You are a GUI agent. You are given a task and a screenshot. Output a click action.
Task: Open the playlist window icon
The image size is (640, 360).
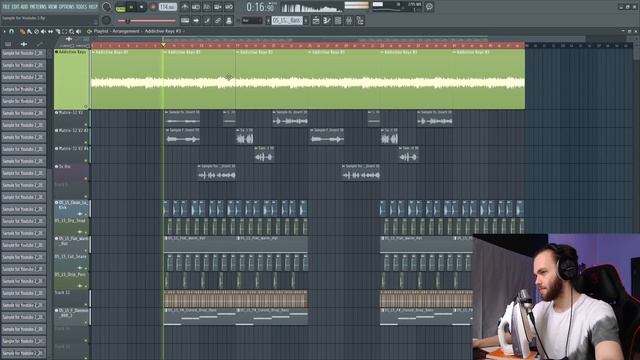pyautogui.click(x=316, y=20)
